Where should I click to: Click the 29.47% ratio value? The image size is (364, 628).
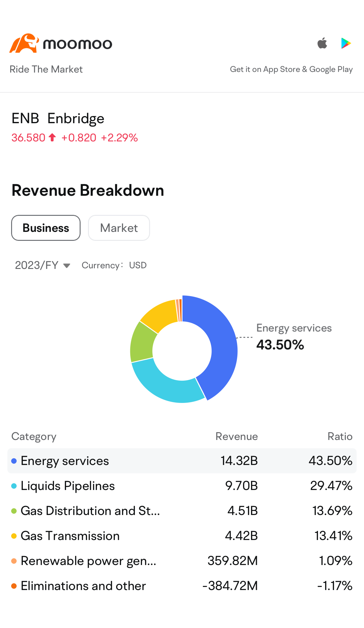click(331, 486)
